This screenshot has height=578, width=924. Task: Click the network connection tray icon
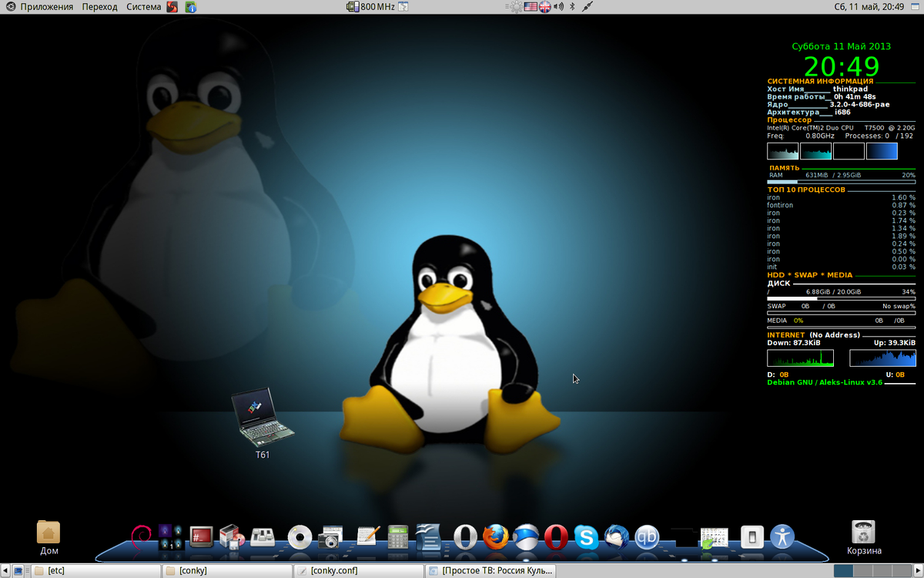click(x=588, y=7)
